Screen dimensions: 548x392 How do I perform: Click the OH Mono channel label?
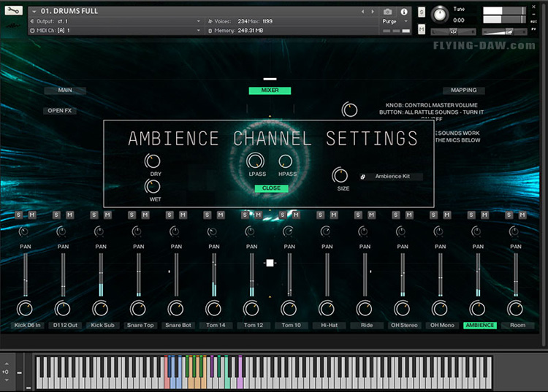coord(442,326)
